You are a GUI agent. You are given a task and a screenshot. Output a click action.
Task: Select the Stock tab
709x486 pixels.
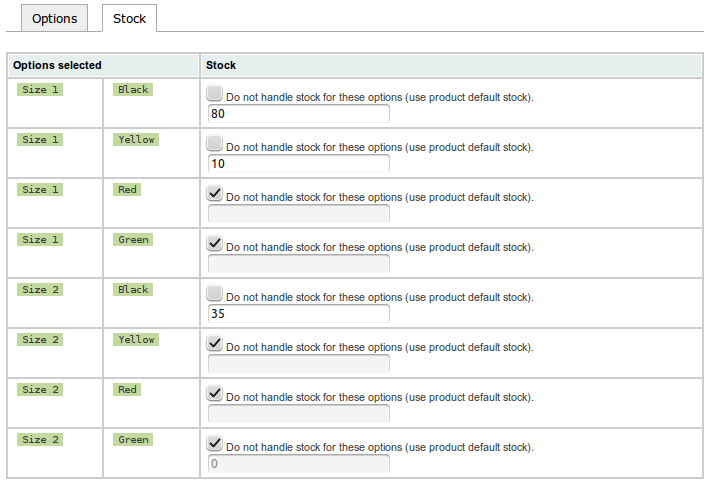129,19
